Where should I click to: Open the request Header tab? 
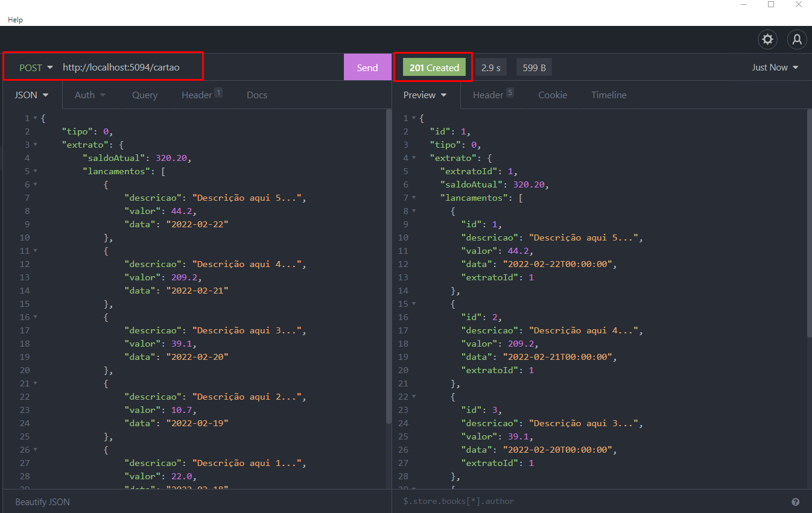202,95
